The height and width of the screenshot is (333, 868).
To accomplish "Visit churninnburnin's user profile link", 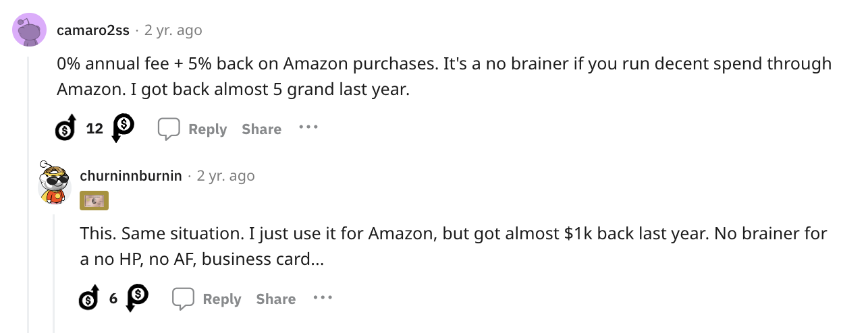I will pos(131,176).
